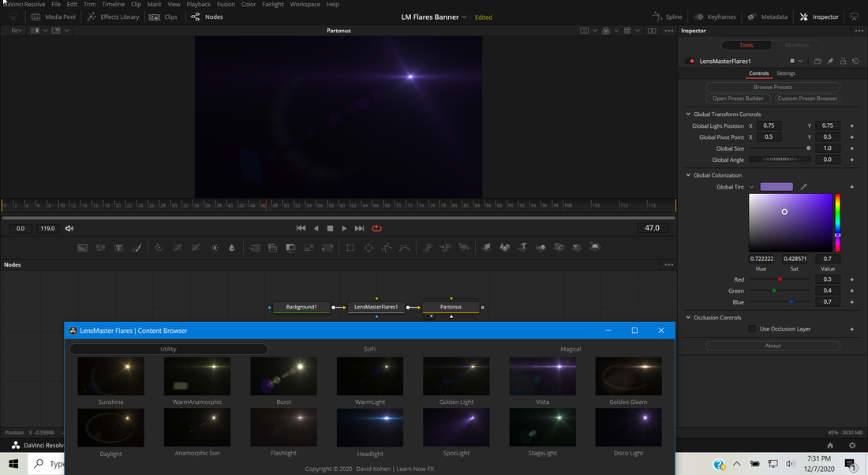Open the LM Flares Banner project dropdown
This screenshot has height=475, width=868.
click(463, 17)
